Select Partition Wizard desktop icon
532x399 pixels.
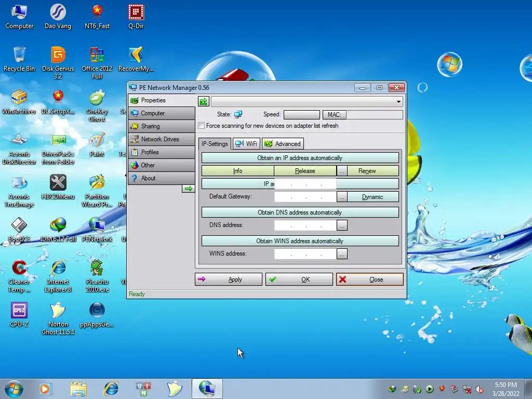97,191
